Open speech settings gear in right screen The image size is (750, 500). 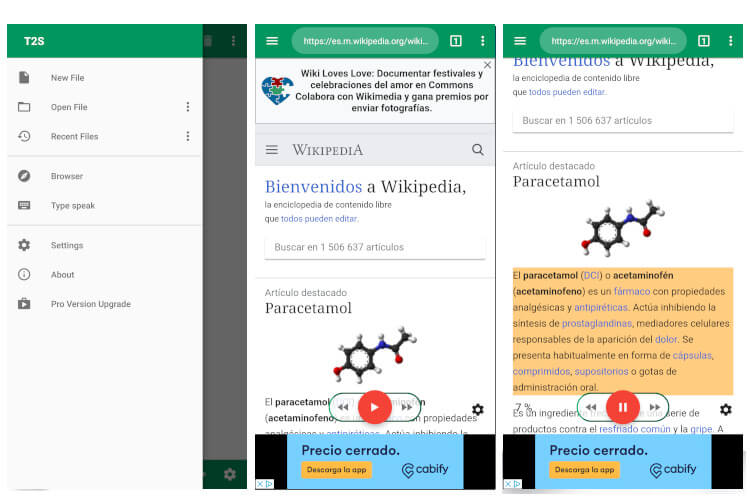726,409
